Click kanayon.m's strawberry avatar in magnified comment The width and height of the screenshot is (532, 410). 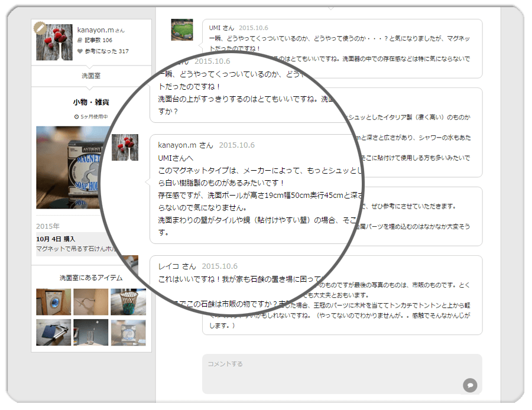coord(125,147)
